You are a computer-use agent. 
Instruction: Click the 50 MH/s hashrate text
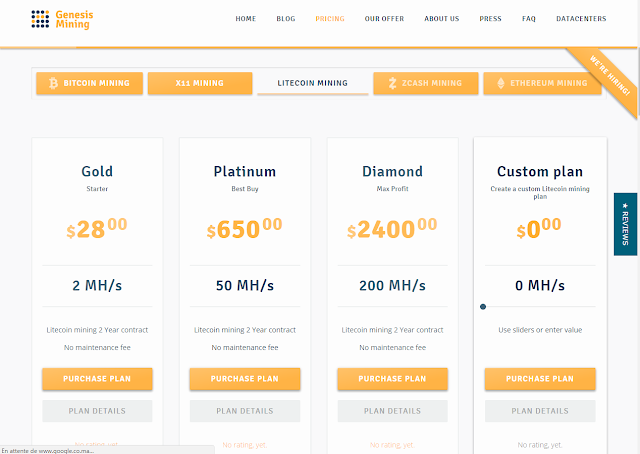[245, 285]
